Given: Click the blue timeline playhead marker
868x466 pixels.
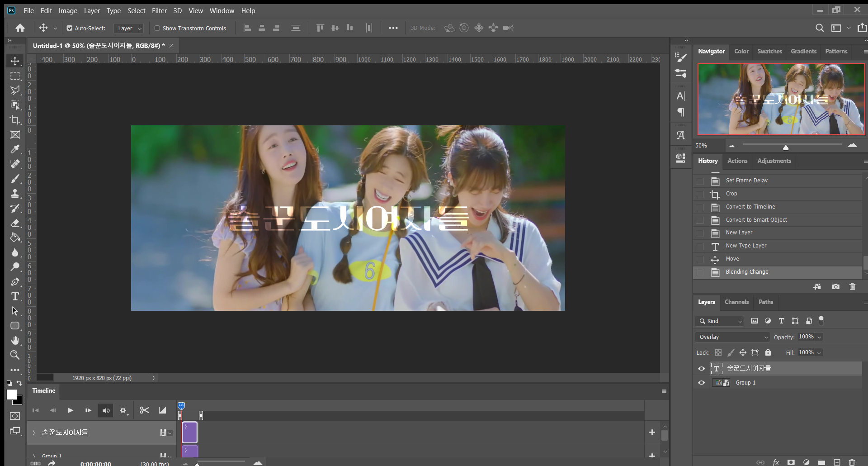Looking at the screenshot, I should pos(181,405).
